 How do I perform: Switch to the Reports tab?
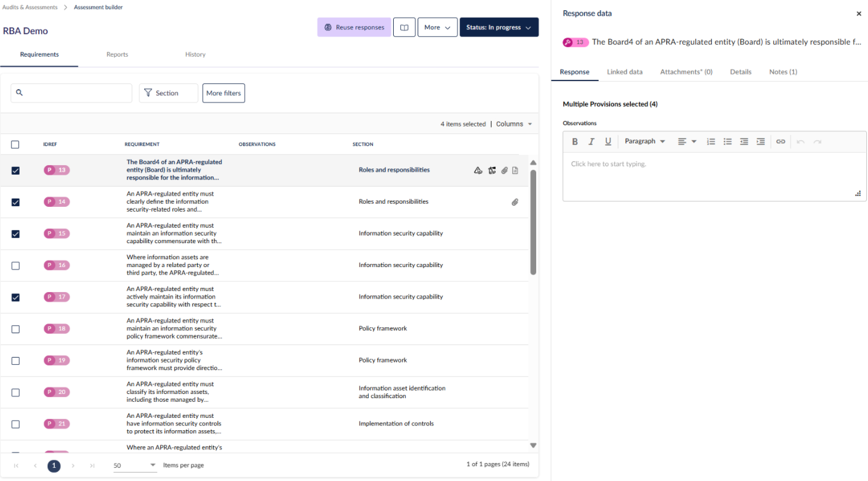[117, 54]
